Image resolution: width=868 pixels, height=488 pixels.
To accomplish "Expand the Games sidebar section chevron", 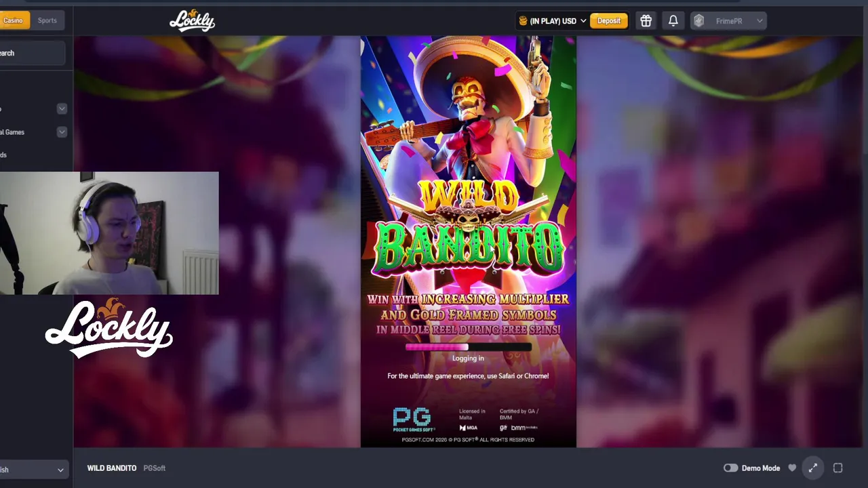I will (62, 132).
